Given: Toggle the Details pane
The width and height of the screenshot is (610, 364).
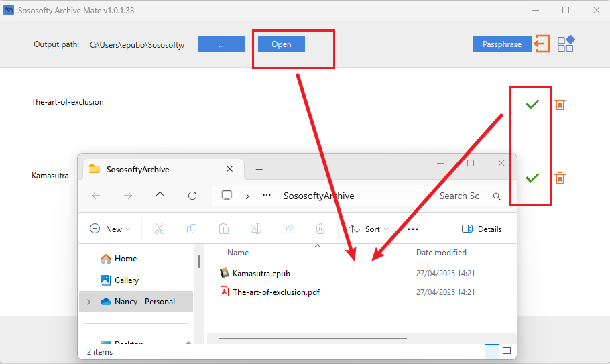Looking at the screenshot, I should (x=482, y=229).
